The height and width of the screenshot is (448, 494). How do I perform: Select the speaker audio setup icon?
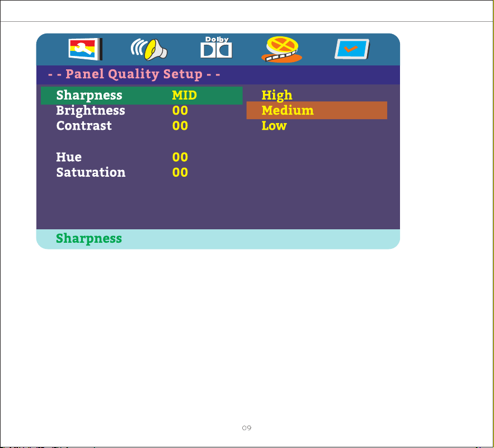(149, 49)
